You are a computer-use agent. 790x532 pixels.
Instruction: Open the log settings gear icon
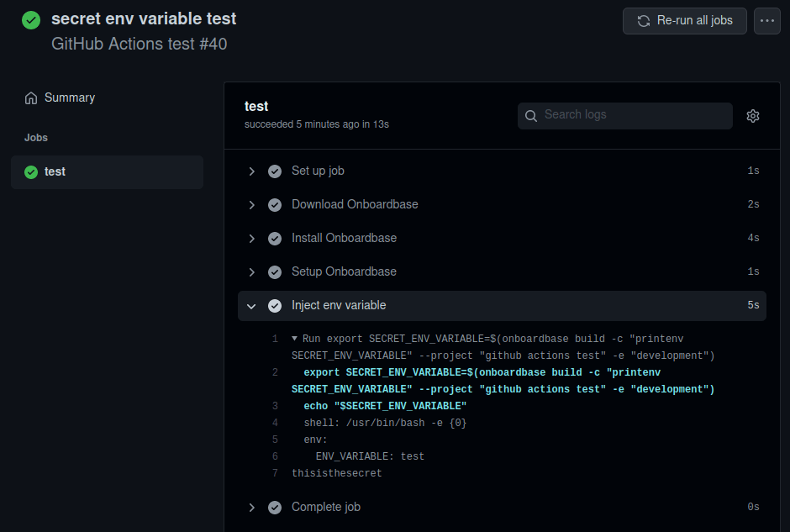(753, 116)
